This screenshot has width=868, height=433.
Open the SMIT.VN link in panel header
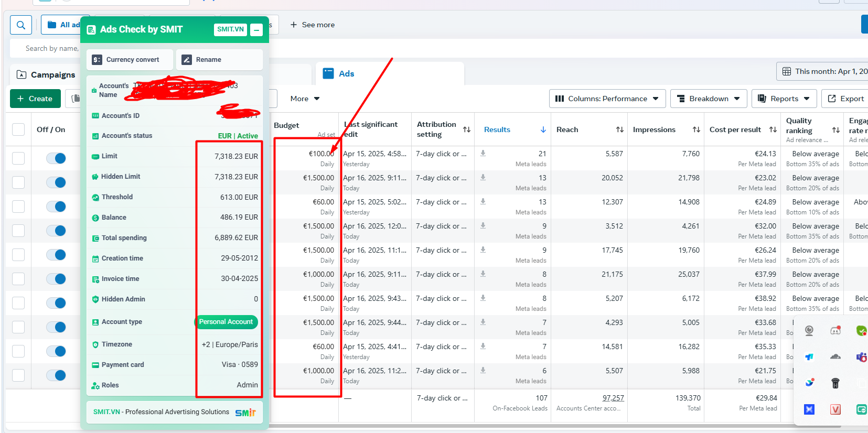pyautogui.click(x=231, y=29)
